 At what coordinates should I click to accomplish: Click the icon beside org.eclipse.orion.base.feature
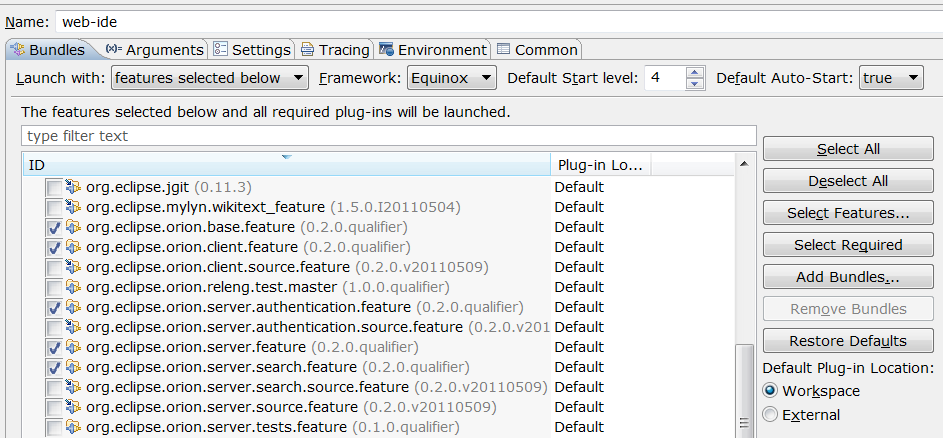pos(73,227)
